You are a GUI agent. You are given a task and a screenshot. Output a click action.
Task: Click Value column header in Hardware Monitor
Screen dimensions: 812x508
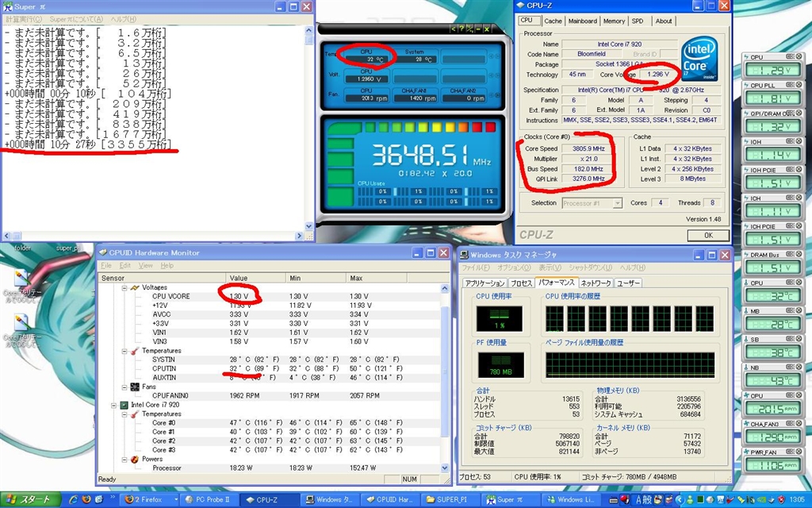coord(255,278)
